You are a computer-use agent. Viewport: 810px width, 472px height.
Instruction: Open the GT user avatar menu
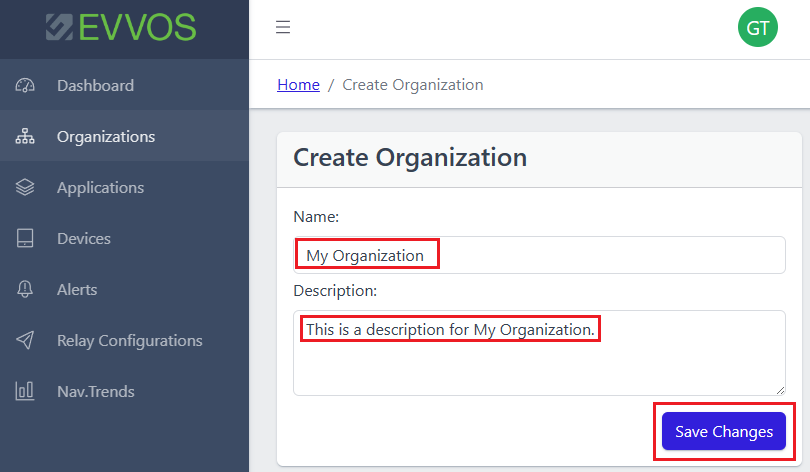click(x=757, y=27)
